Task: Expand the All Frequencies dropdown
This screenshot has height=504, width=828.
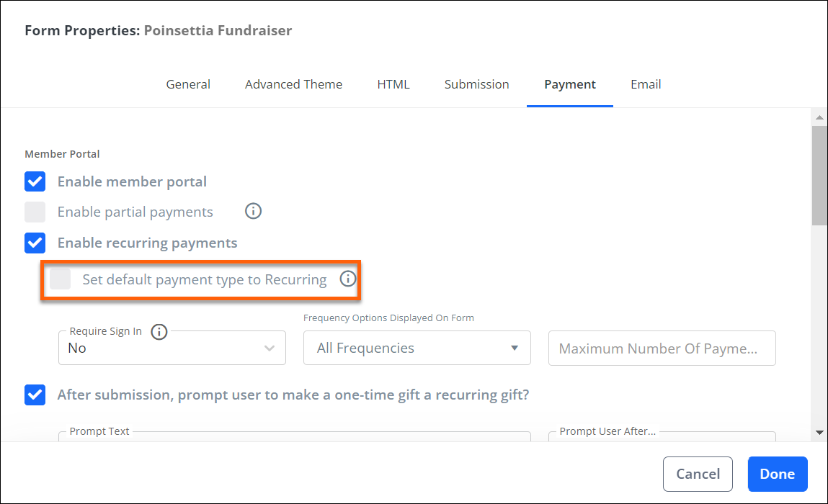Action: click(417, 348)
